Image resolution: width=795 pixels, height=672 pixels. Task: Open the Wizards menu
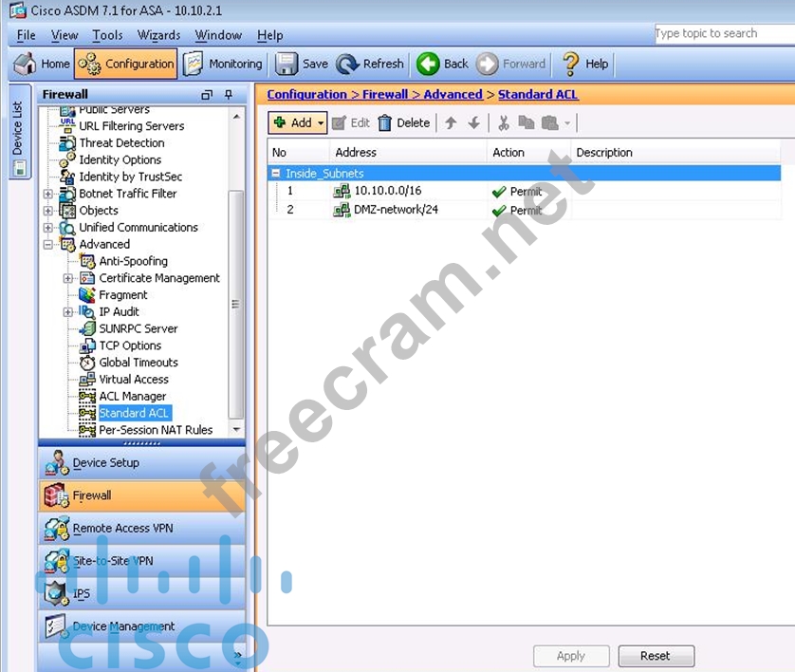point(158,35)
